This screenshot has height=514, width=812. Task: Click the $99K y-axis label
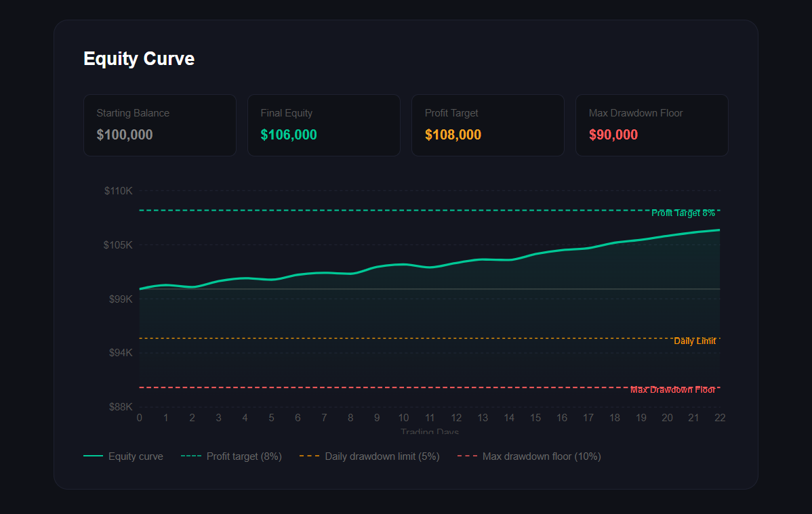click(x=121, y=299)
